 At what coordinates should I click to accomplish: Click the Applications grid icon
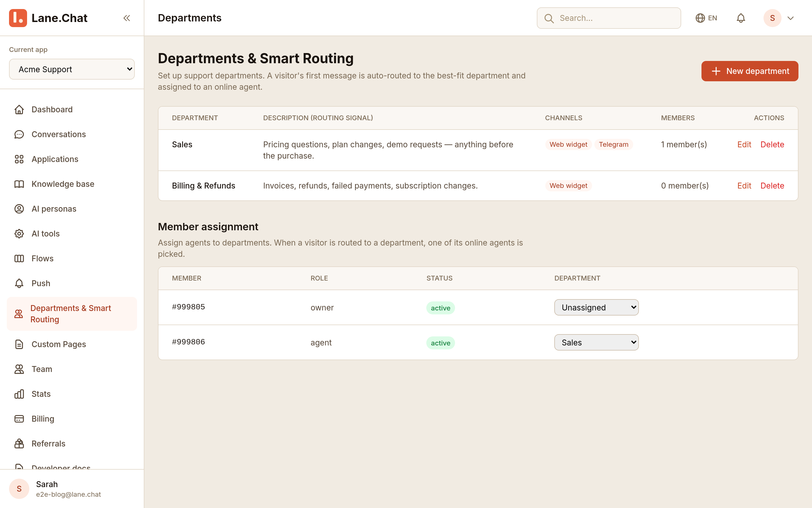[19, 159]
